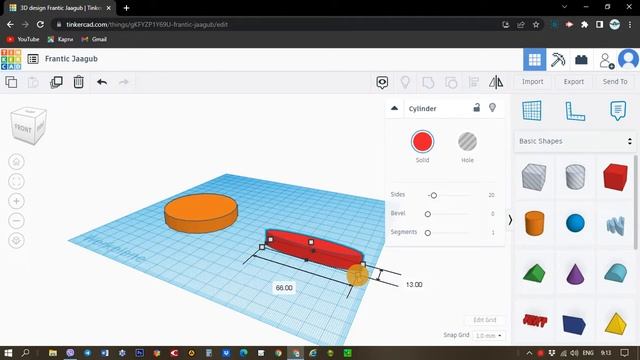
Task: Pick the blue Sphere shape
Action: pos(575,223)
